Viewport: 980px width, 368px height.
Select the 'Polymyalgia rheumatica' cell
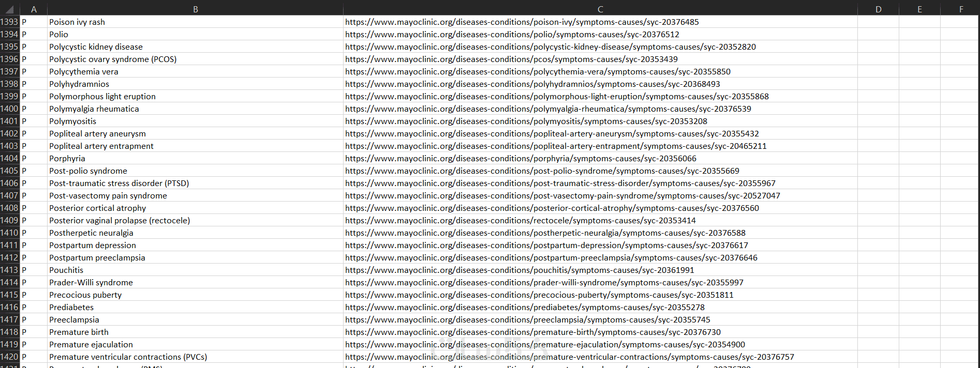tap(195, 109)
